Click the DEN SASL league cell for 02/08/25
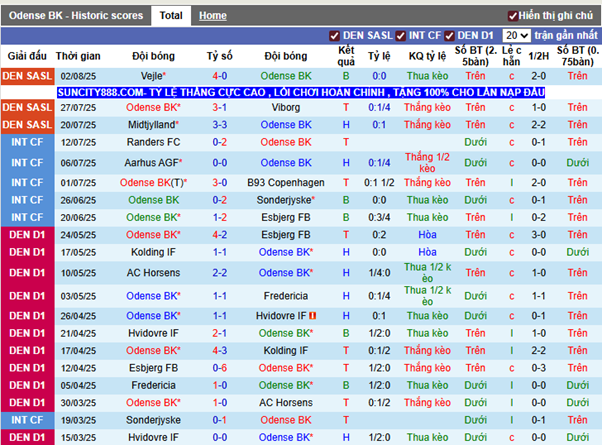Viewport: 602px width, 445px height. (x=27, y=76)
